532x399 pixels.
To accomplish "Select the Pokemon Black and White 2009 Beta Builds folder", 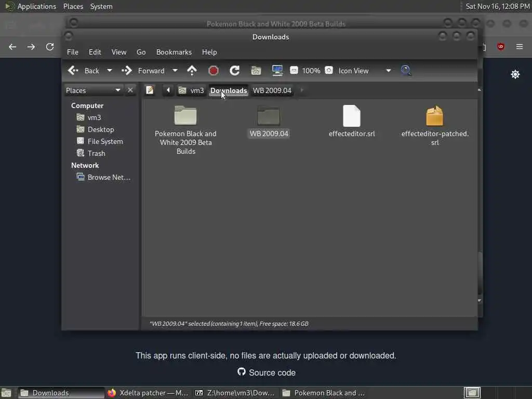I will pyautogui.click(x=185, y=130).
